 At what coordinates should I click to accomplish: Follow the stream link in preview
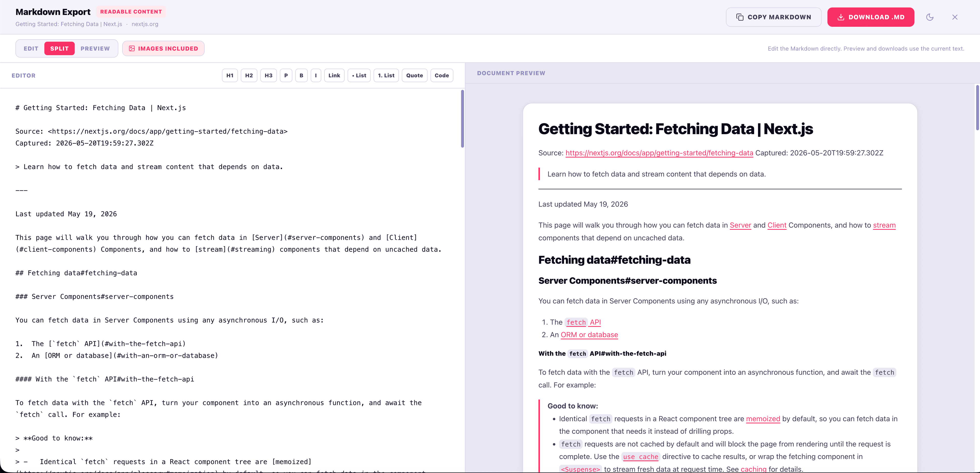pyautogui.click(x=884, y=225)
